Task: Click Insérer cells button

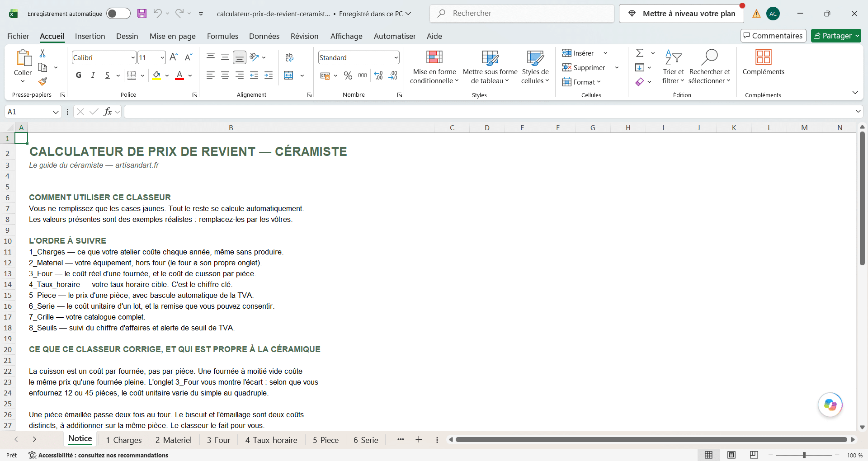Action: [x=578, y=53]
